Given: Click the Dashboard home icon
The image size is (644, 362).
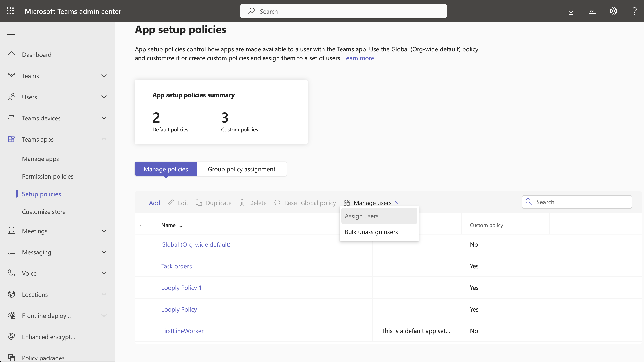Looking at the screenshot, I should point(11,54).
